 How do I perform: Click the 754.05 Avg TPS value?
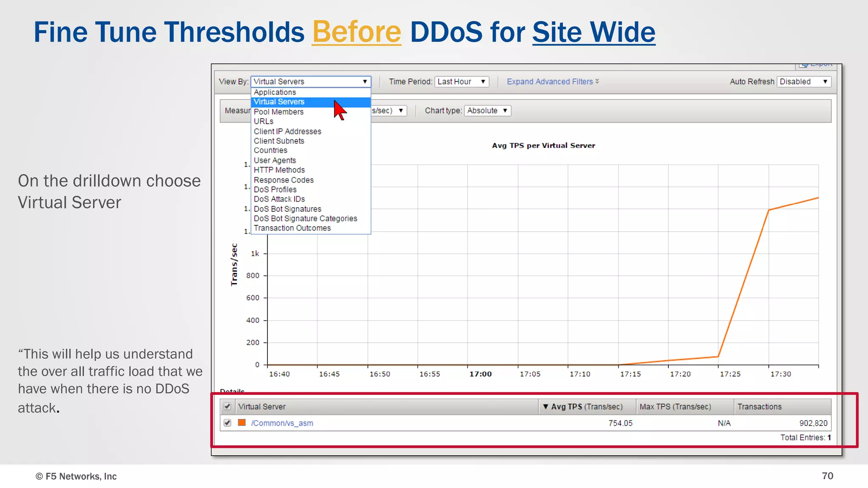pyautogui.click(x=620, y=423)
